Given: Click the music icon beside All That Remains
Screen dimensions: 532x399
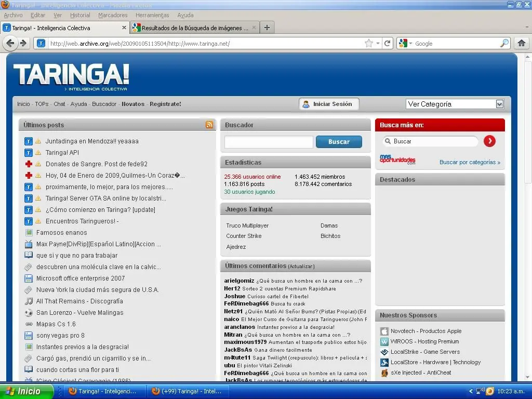Looking at the screenshot, I should 29,301.
